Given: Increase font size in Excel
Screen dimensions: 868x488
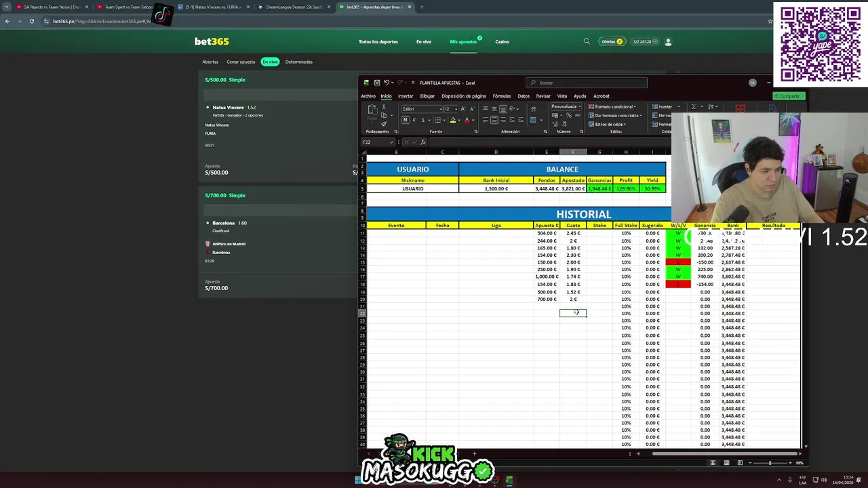Looking at the screenshot, I should click(463, 109).
